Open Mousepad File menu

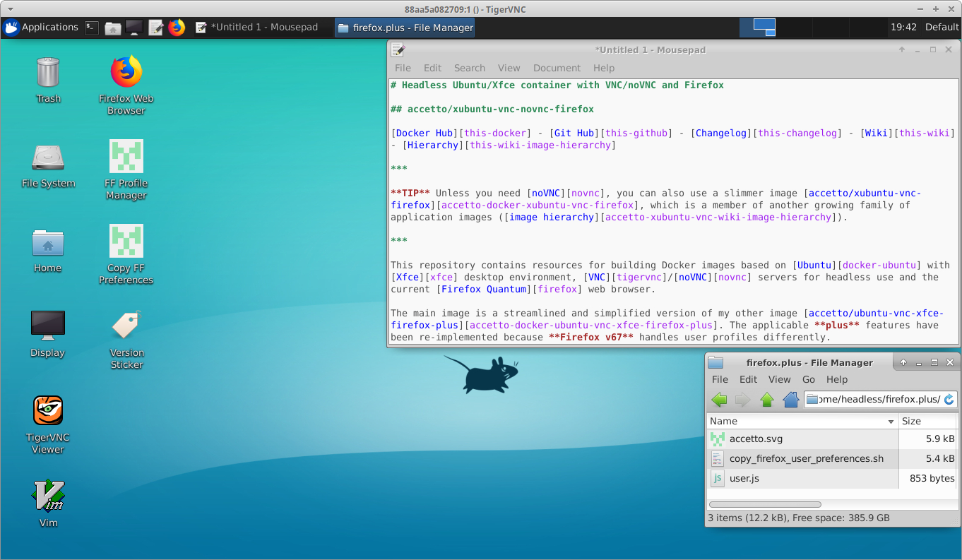tap(403, 68)
